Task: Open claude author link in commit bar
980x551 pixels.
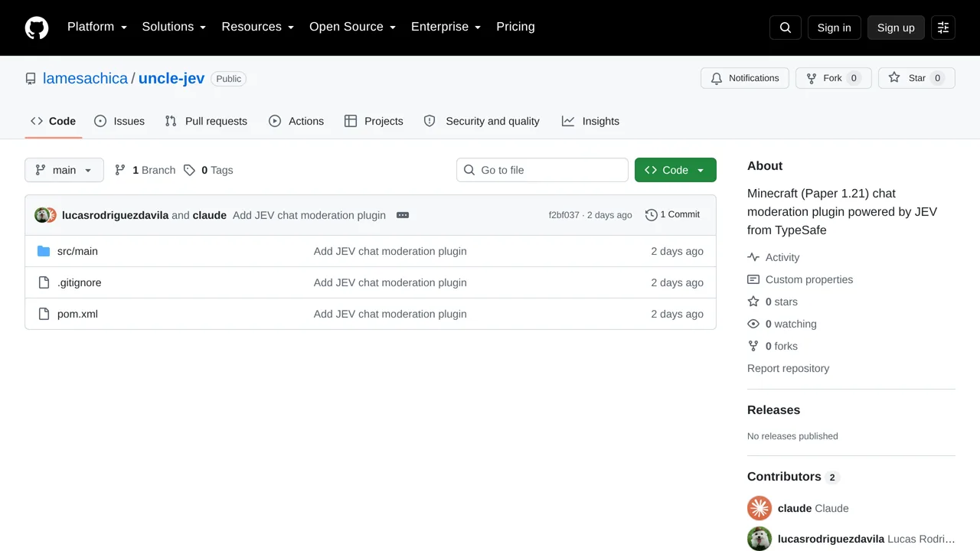Action: coord(210,215)
